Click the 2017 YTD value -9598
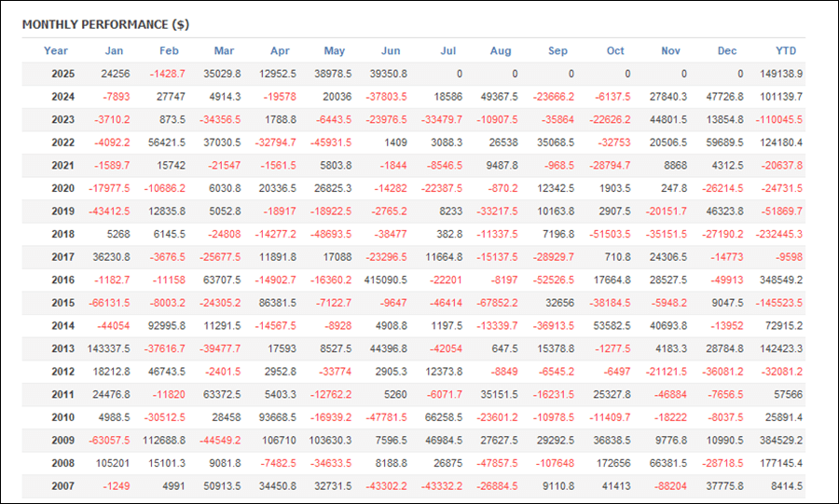This screenshot has width=839, height=504. click(x=790, y=257)
